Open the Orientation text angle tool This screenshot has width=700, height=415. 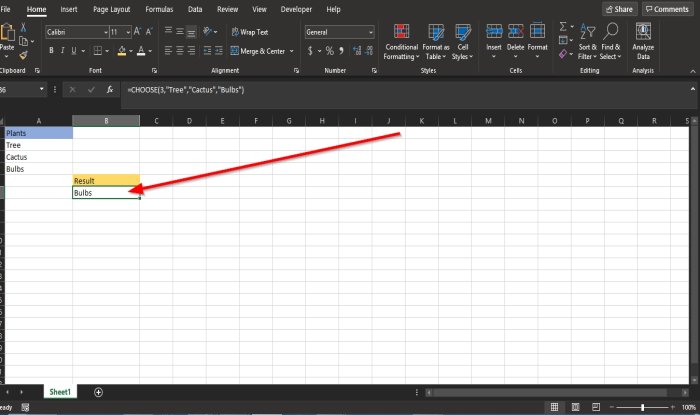click(207, 31)
